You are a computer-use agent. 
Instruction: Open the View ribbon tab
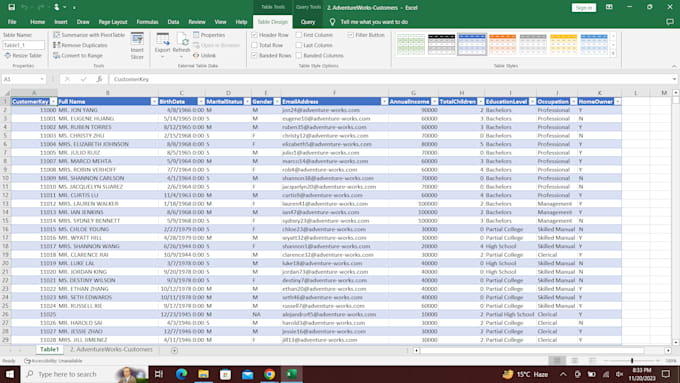tap(220, 22)
